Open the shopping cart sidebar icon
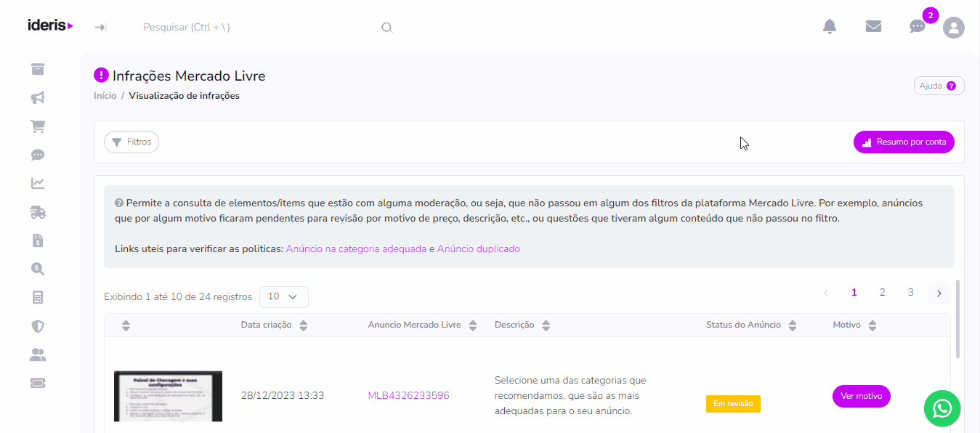This screenshot has height=433, width=980. pyautogui.click(x=38, y=126)
